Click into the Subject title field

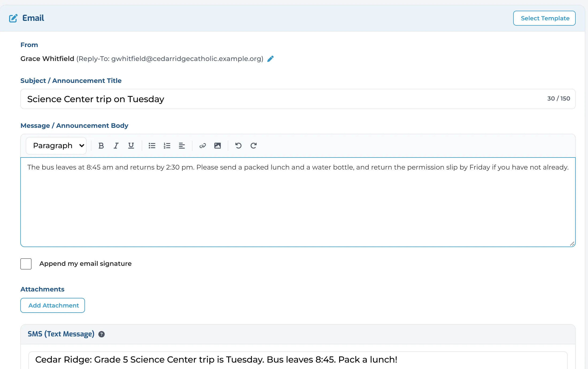pyautogui.click(x=298, y=99)
